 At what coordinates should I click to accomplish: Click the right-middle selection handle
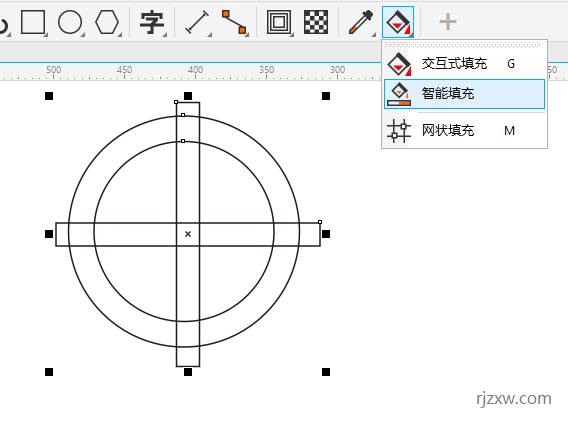tap(326, 234)
